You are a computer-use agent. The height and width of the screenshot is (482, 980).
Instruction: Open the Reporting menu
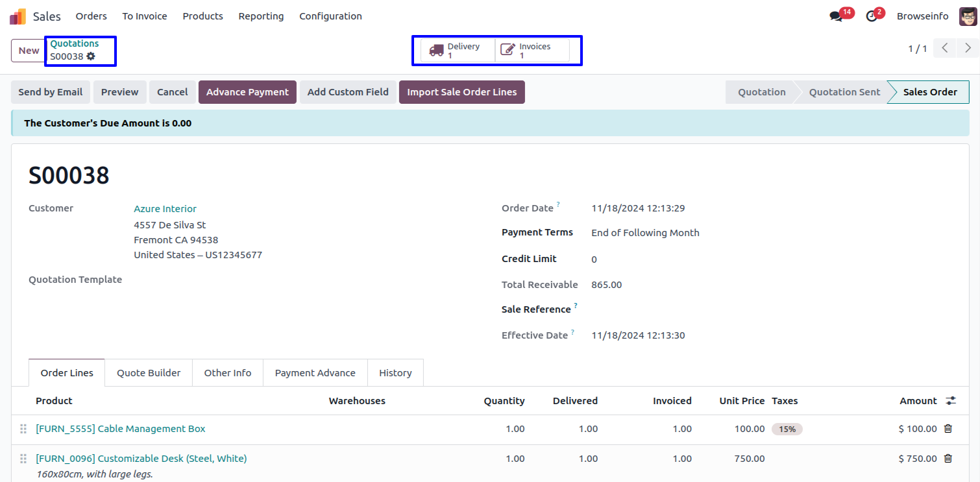[x=261, y=16]
